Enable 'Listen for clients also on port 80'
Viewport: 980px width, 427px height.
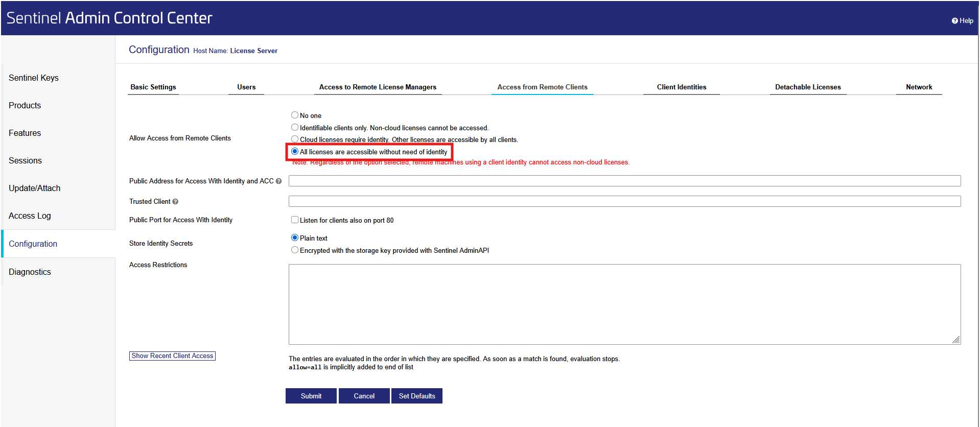[295, 220]
